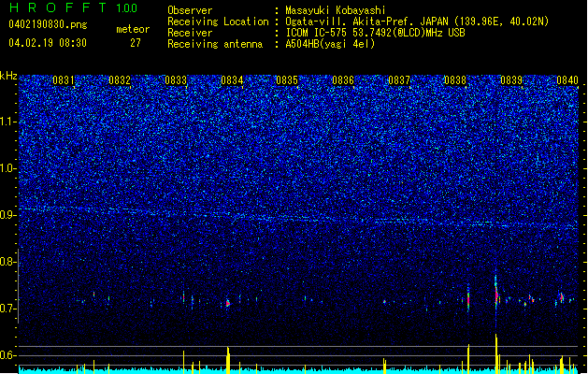Click the Observer label
The height and width of the screenshot is (374, 588).
tap(190, 10)
